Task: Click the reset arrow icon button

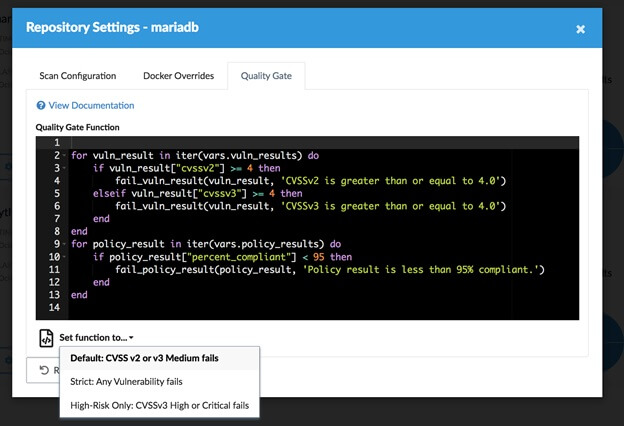Action: [44, 370]
